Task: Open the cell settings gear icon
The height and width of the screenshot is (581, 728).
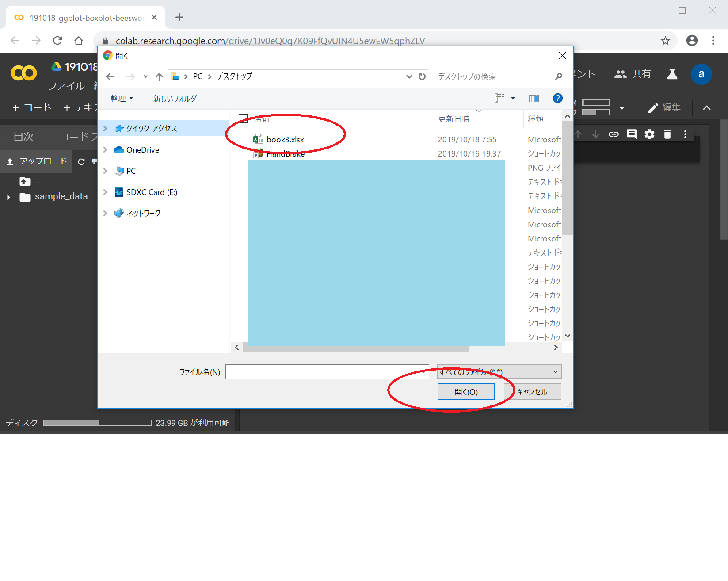Action: [649, 134]
